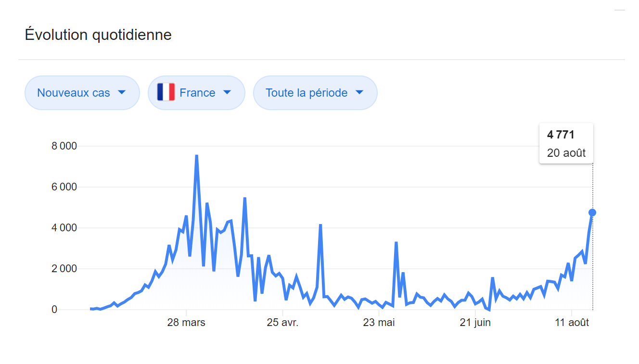Select the 28 mars axis label
Viewport: 639px width, 364px height.
pyautogui.click(x=186, y=323)
